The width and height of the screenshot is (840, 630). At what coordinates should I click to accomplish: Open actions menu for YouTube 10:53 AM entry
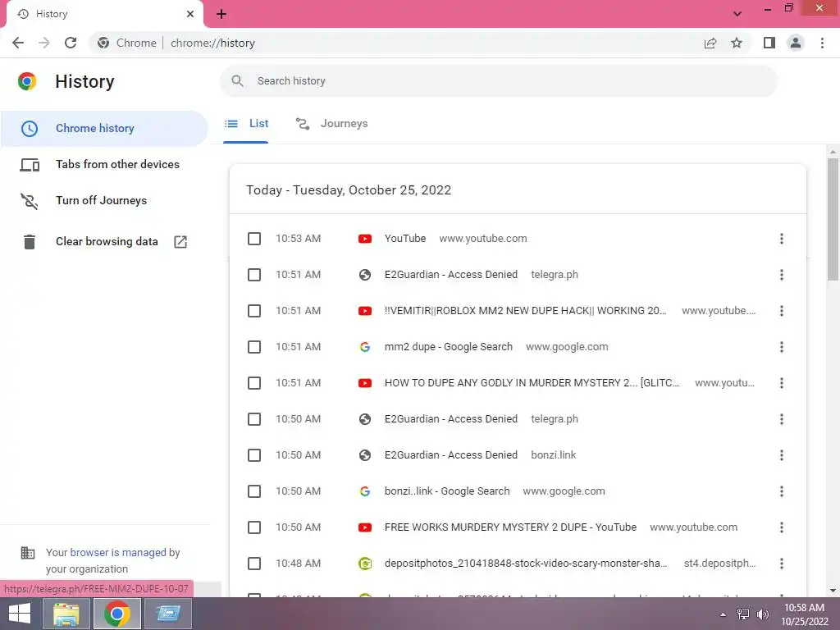tap(782, 239)
